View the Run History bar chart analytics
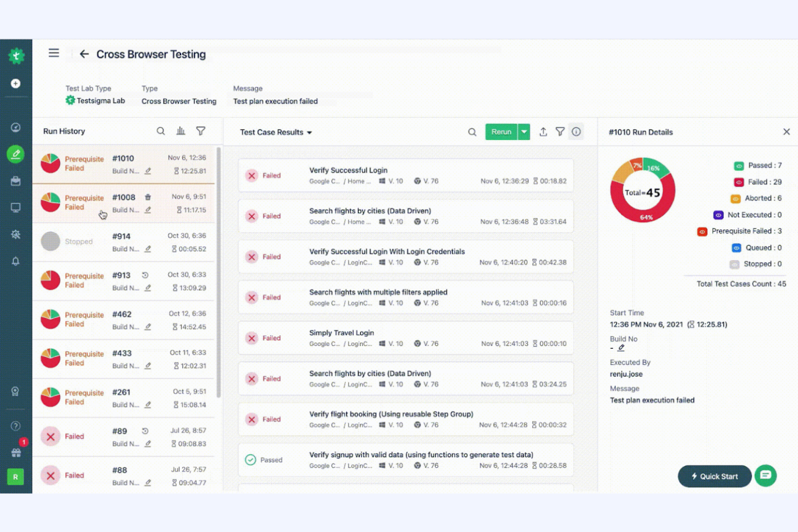This screenshot has height=532, width=798. [181, 131]
